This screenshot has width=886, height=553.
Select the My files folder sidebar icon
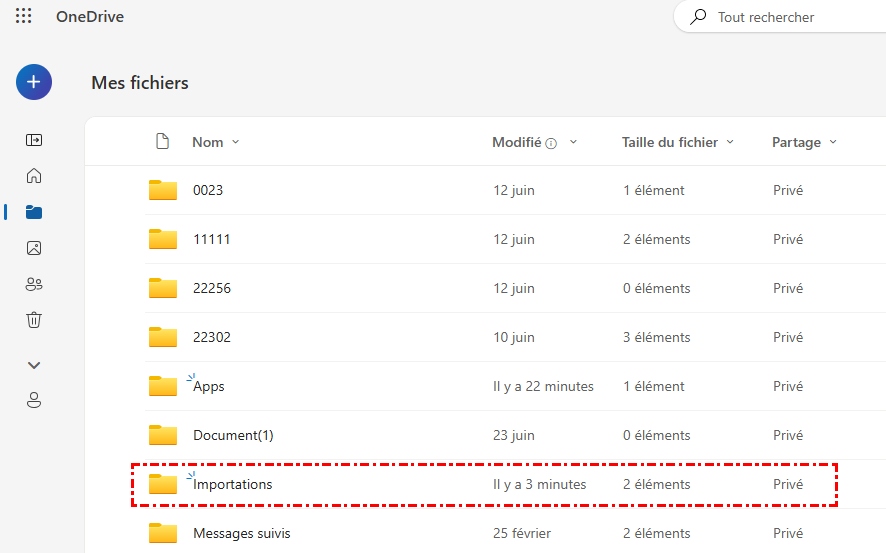34,212
